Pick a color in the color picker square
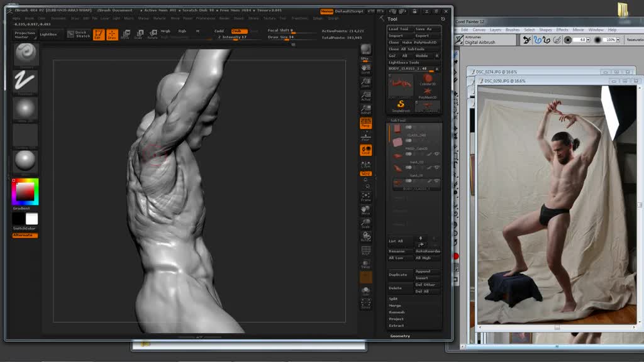This screenshot has height=362, width=644. (x=25, y=192)
